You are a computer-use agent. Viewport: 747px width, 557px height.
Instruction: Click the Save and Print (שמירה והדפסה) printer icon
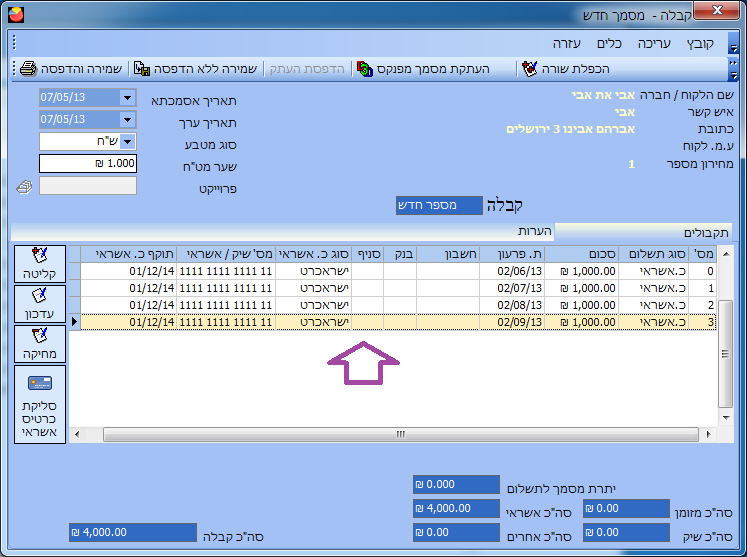pyautogui.click(x=28, y=69)
